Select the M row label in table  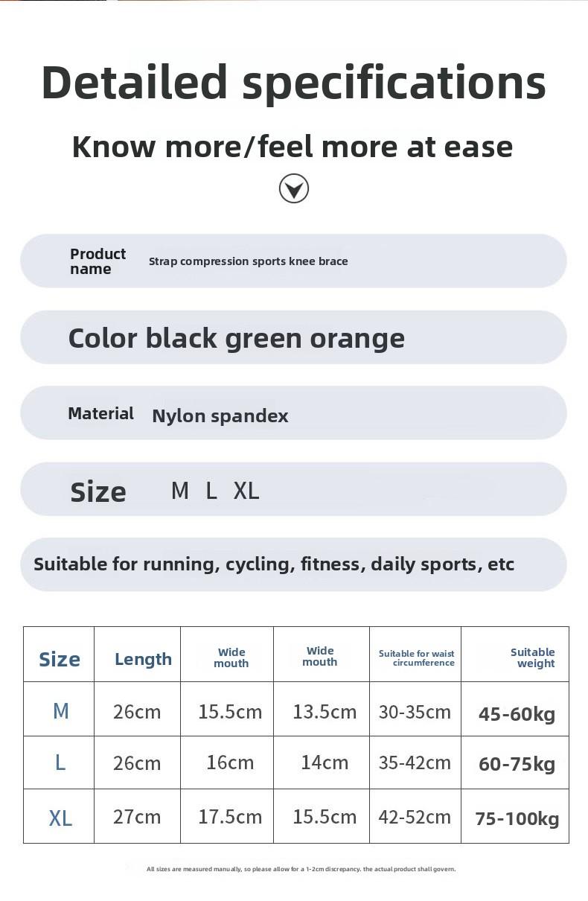point(60,711)
